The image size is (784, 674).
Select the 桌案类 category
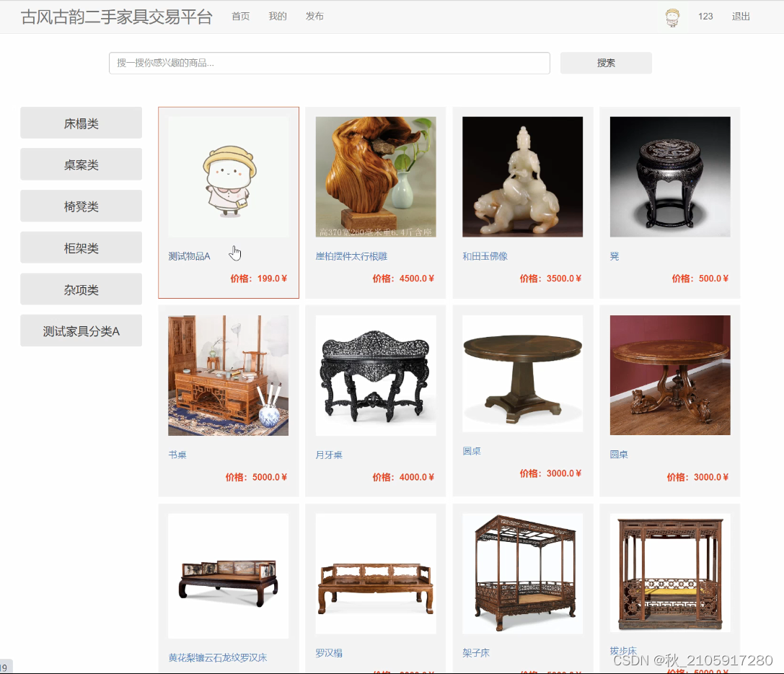tap(81, 164)
